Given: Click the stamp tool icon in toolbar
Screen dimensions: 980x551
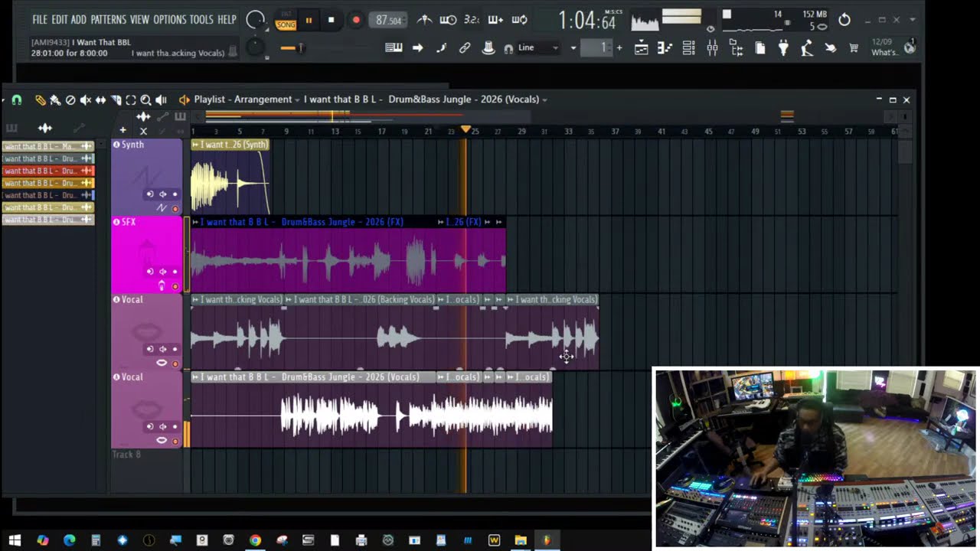Looking at the screenshot, I should pyautogui.click(x=488, y=48).
